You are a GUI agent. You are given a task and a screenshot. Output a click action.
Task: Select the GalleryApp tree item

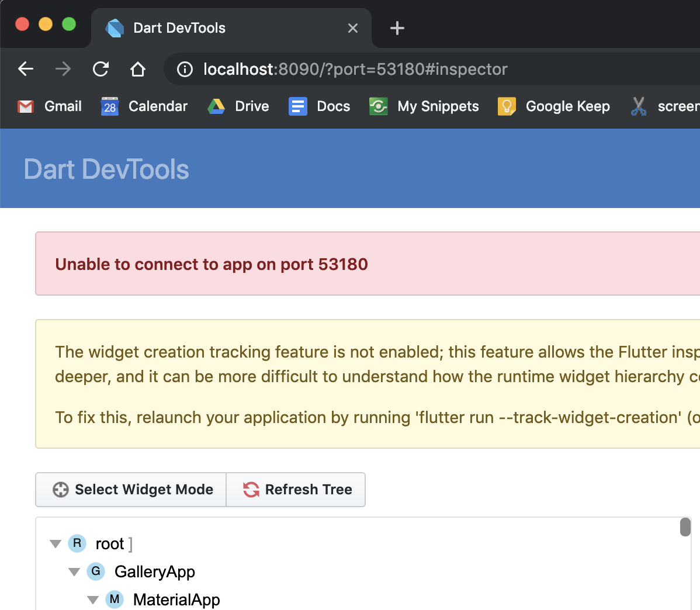tap(154, 571)
